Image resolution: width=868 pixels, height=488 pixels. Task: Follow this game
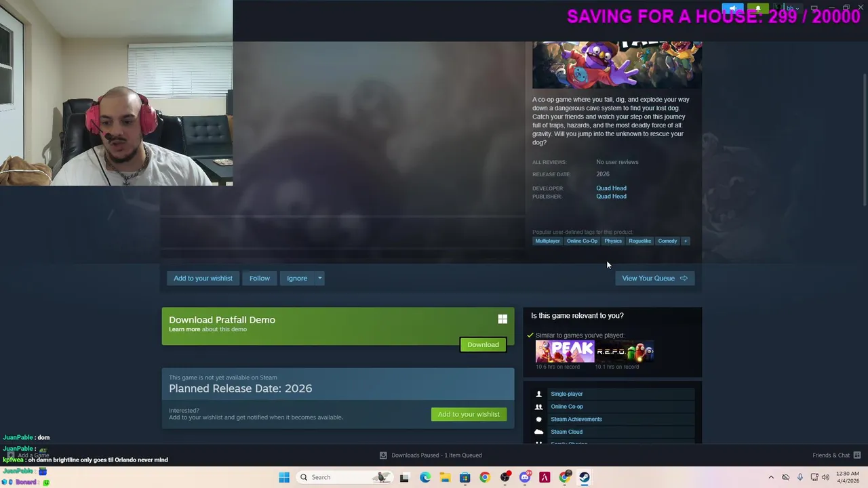pyautogui.click(x=259, y=278)
